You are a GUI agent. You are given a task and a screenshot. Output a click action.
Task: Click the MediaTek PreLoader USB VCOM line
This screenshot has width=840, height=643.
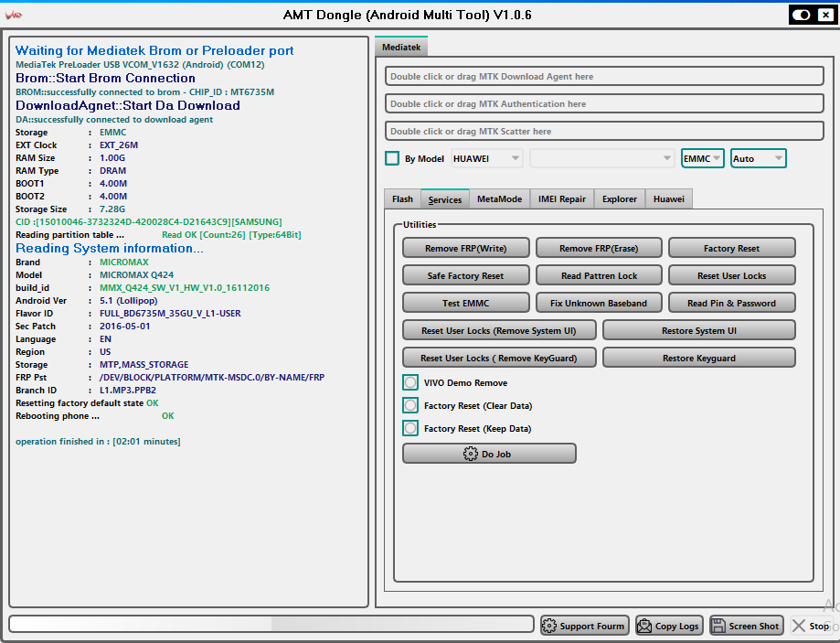(x=140, y=64)
